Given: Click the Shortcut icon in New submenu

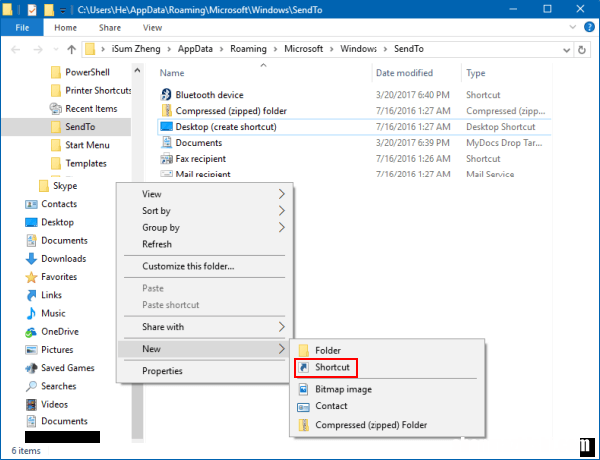Looking at the screenshot, I should pos(303,367).
